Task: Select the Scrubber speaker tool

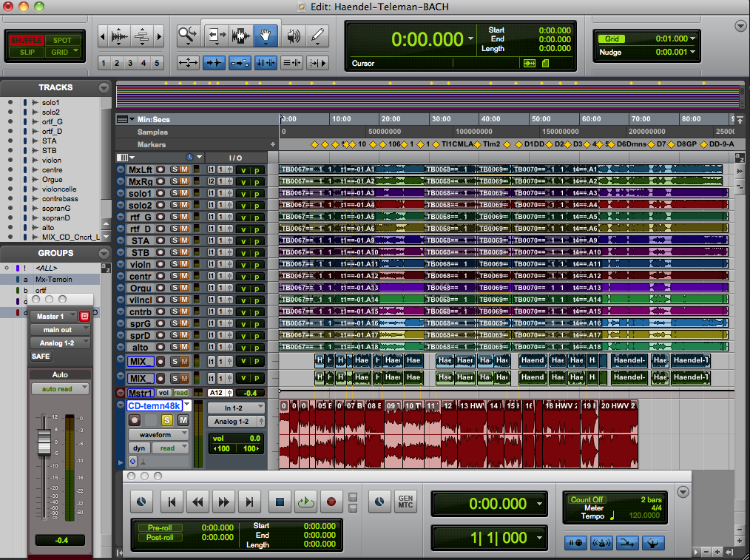Action: tap(293, 35)
